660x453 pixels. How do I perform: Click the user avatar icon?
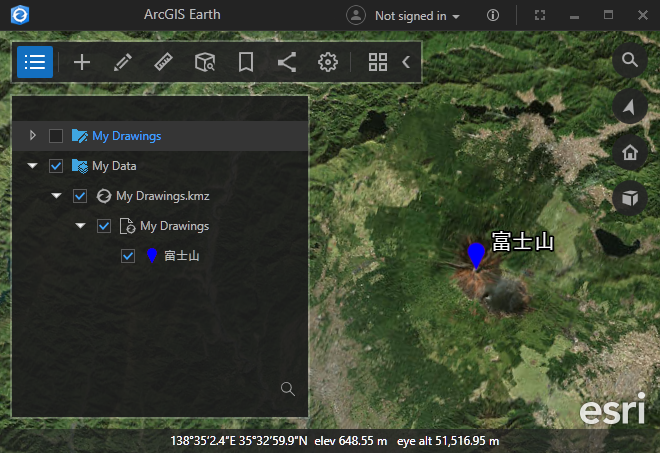tap(356, 15)
